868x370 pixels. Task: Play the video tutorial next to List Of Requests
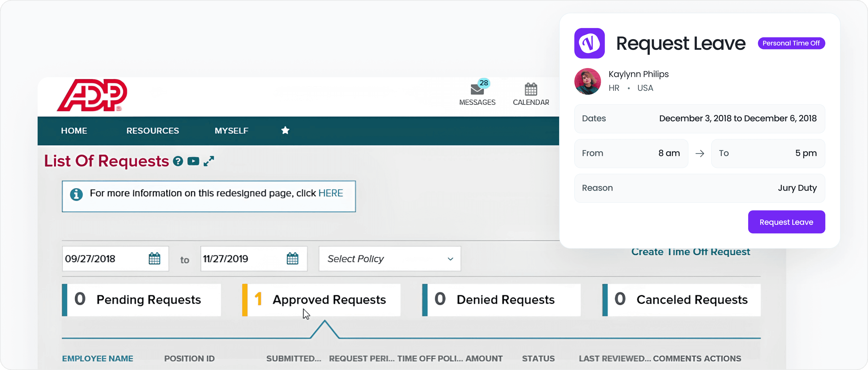point(193,161)
